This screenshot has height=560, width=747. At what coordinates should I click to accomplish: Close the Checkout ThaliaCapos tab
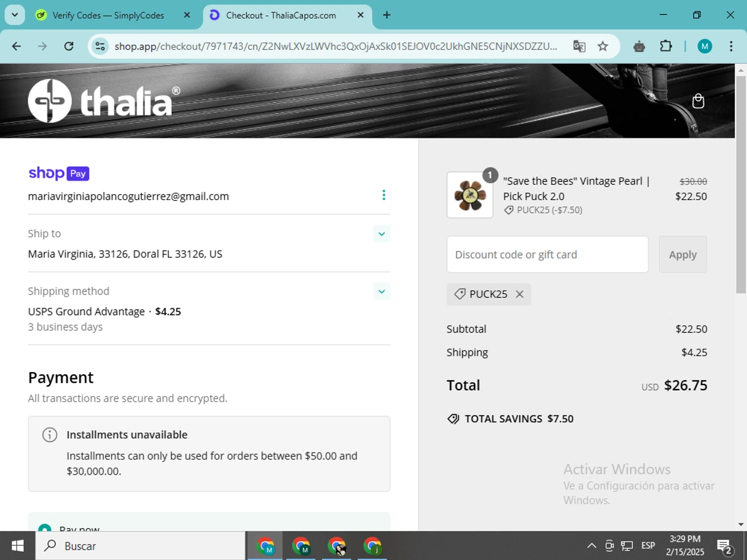361,15
